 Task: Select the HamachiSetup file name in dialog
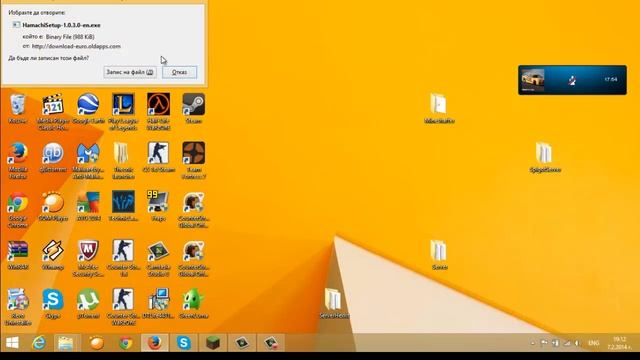[x=61, y=25]
